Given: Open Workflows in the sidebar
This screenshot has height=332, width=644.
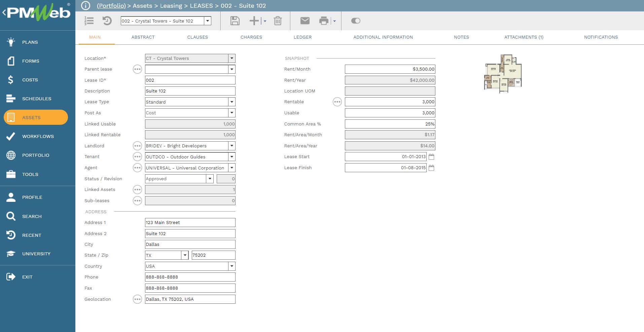Looking at the screenshot, I should point(38,136).
